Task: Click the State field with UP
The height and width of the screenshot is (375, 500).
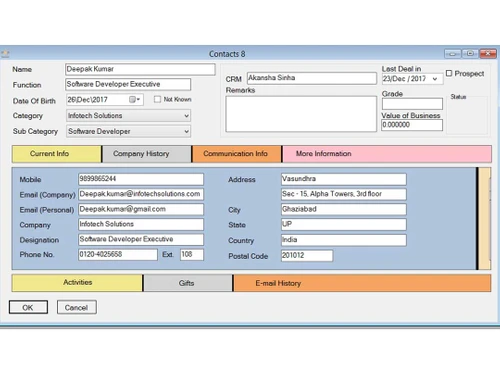Action: (x=344, y=224)
